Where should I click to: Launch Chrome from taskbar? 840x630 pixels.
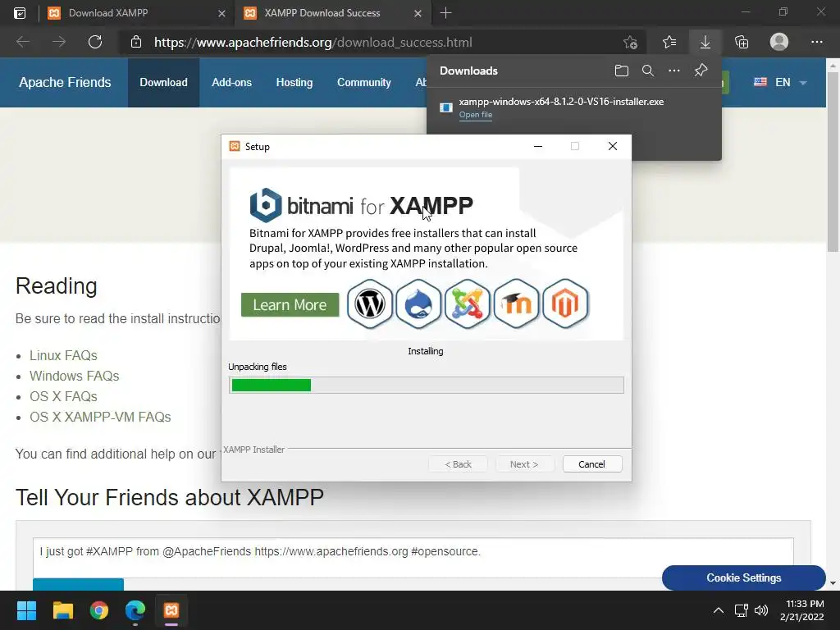point(99,610)
